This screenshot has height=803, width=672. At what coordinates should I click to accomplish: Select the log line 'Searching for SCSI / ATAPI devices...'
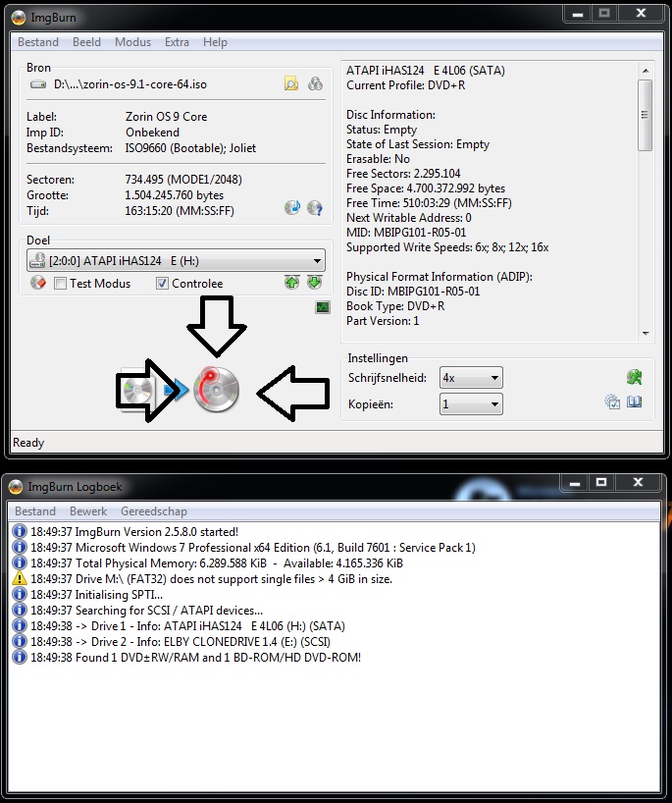pos(146,610)
